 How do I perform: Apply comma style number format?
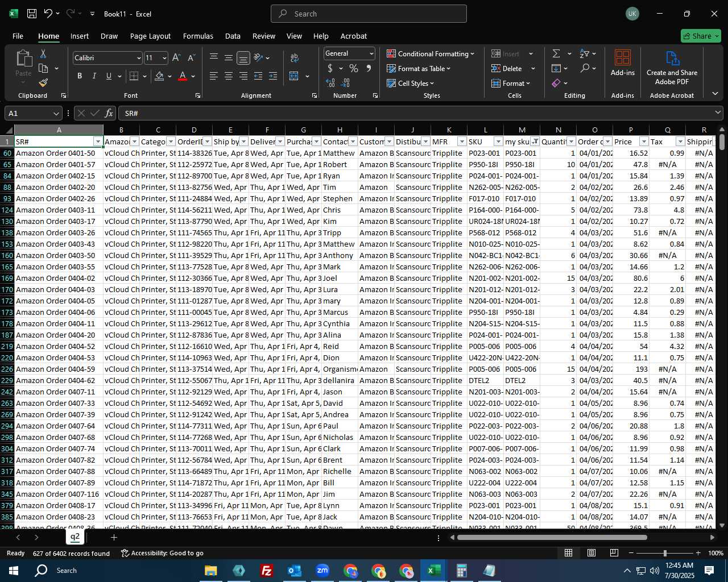tap(369, 68)
